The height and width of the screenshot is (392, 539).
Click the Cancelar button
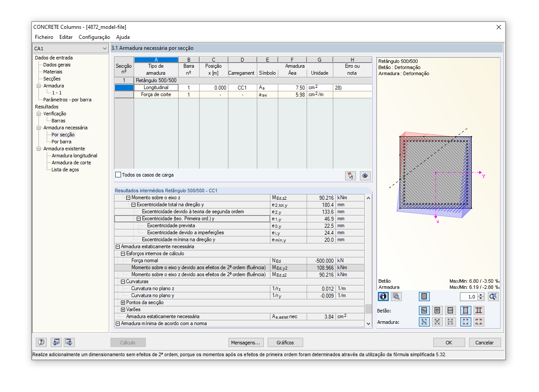(x=485, y=343)
